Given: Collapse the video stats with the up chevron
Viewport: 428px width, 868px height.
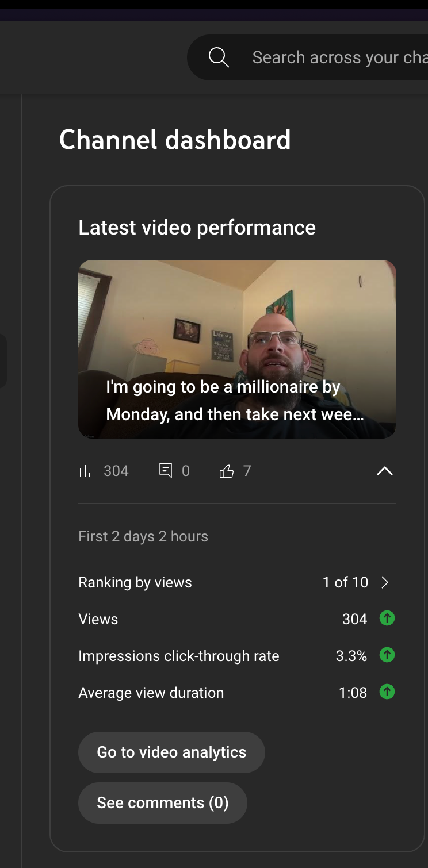Looking at the screenshot, I should click(x=384, y=471).
